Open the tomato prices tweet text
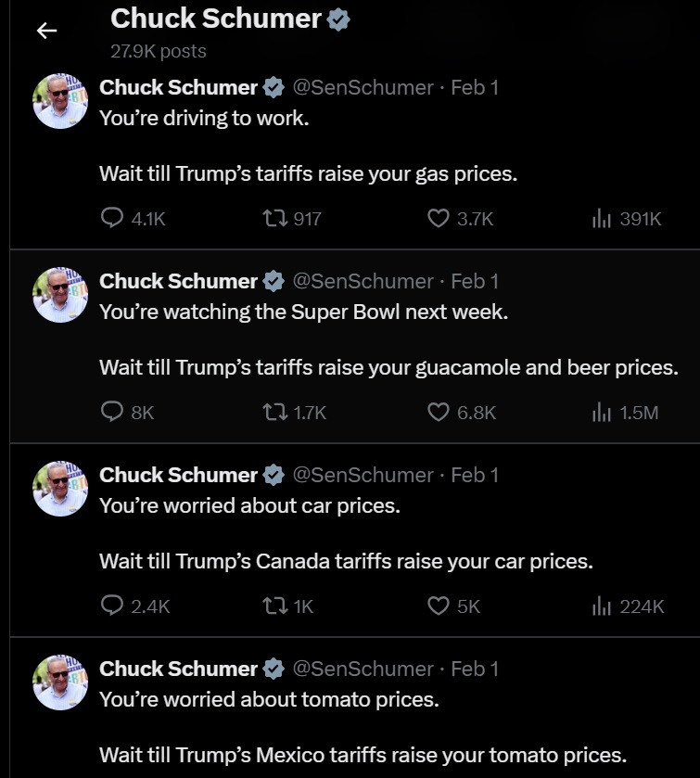This screenshot has height=778, width=700. pyautogui.click(x=269, y=700)
